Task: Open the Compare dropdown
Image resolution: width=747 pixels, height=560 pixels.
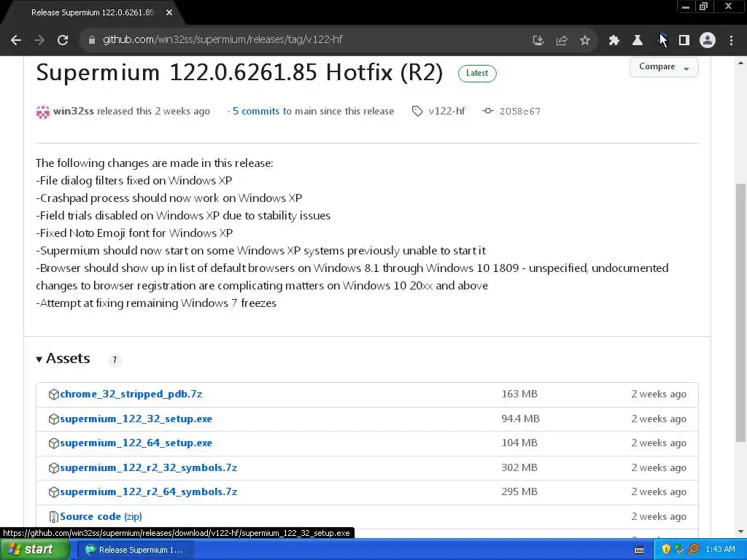Action: point(664,66)
